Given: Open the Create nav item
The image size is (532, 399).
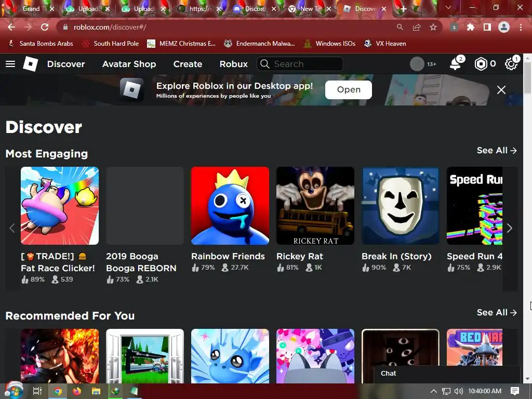Looking at the screenshot, I should click(188, 64).
